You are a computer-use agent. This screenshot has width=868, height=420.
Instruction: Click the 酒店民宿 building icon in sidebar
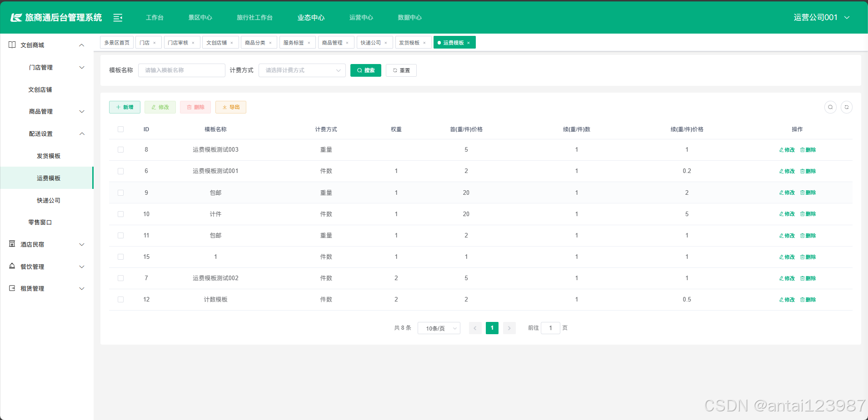point(12,244)
